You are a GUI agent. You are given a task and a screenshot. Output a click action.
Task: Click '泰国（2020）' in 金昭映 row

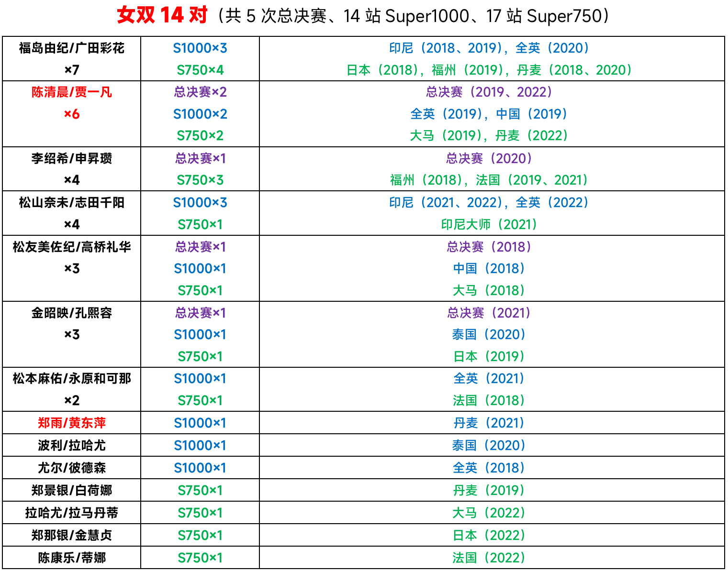(489, 334)
